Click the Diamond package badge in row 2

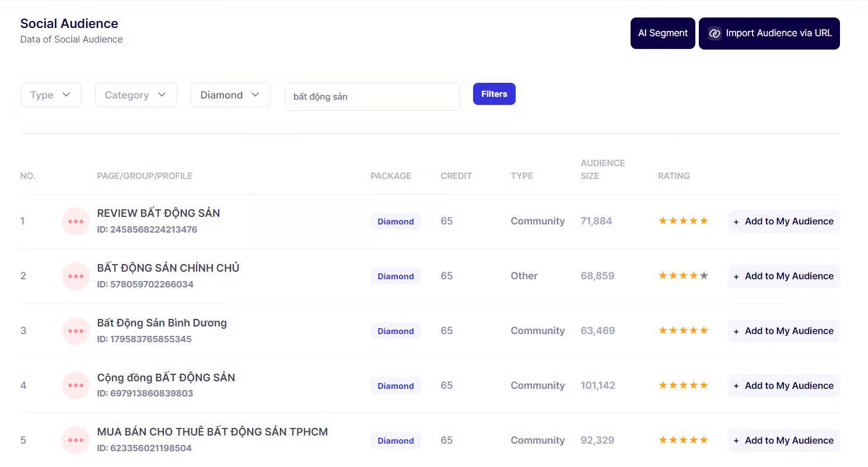pos(395,276)
